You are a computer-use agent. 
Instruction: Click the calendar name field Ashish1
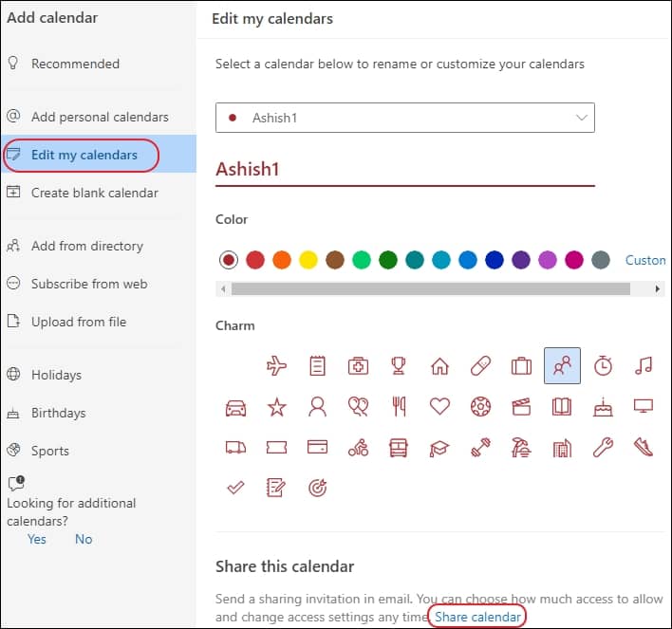(x=405, y=169)
